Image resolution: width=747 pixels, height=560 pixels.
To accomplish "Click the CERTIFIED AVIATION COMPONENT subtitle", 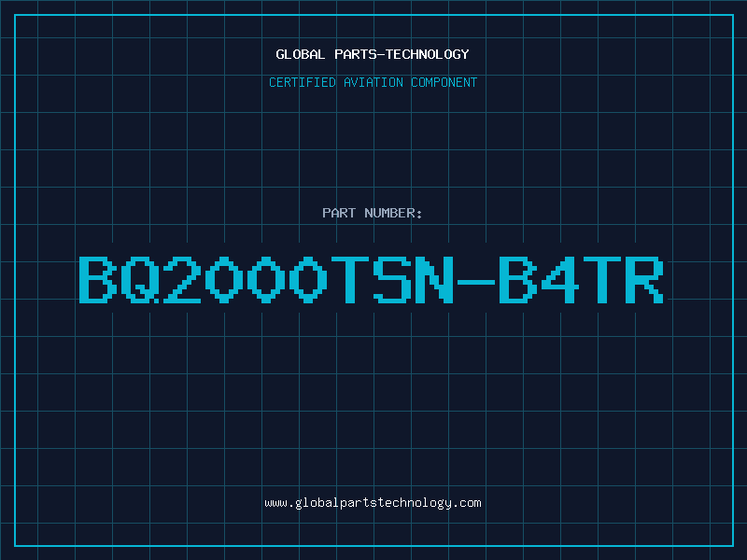I will (x=373, y=82).
